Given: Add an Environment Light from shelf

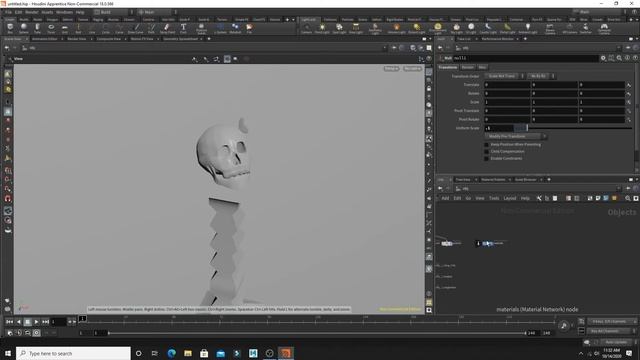Looking at the screenshot, I should pos(438,28).
